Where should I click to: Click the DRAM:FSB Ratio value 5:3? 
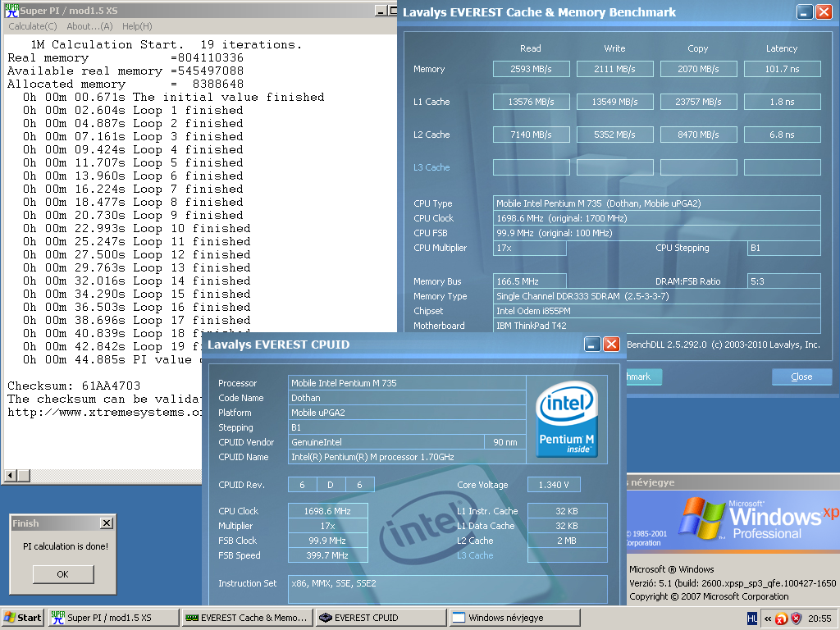pyautogui.click(x=783, y=281)
